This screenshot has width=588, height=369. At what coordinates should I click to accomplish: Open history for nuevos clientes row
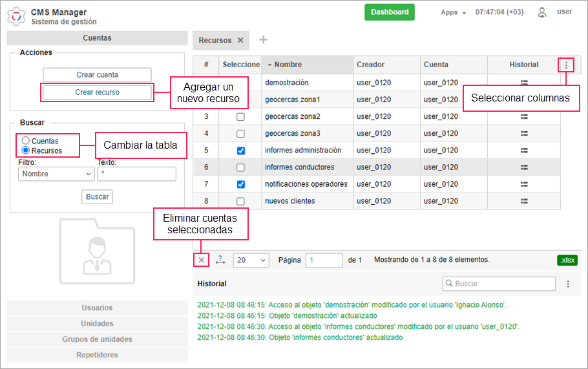click(524, 201)
